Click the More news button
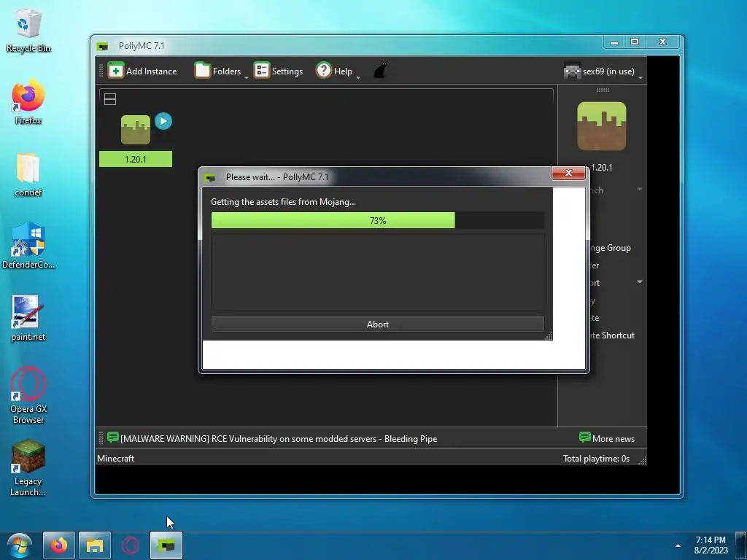The image size is (747, 560). point(607,438)
